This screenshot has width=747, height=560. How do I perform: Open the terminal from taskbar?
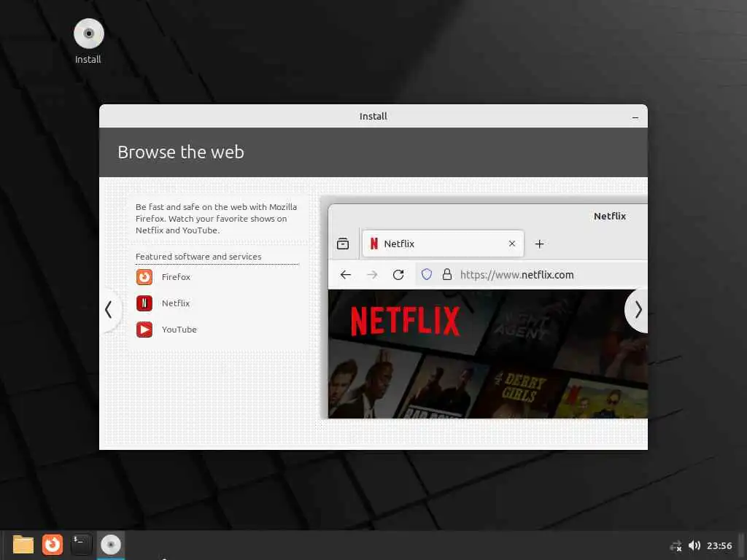(82, 545)
